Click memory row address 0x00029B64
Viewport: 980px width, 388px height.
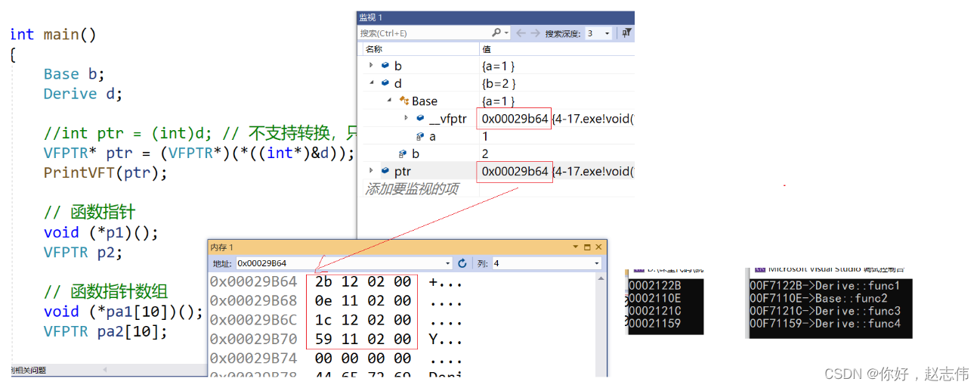pyautogui.click(x=254, y=282)
